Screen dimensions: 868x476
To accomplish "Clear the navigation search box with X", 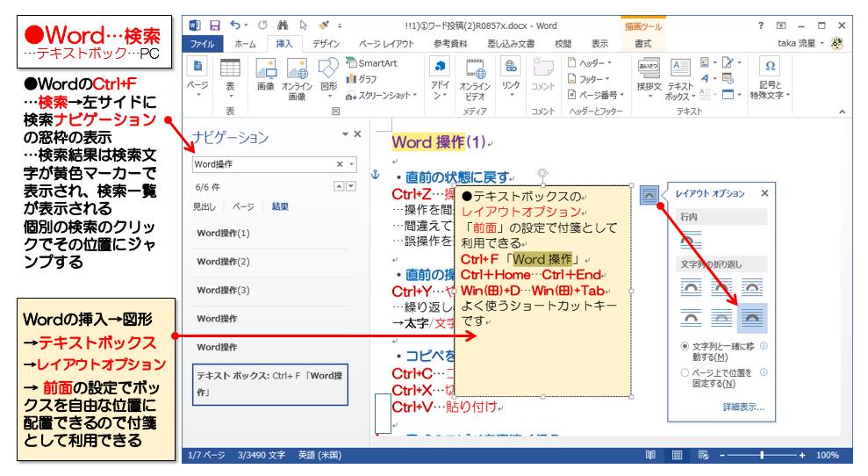I will (340, 164).
